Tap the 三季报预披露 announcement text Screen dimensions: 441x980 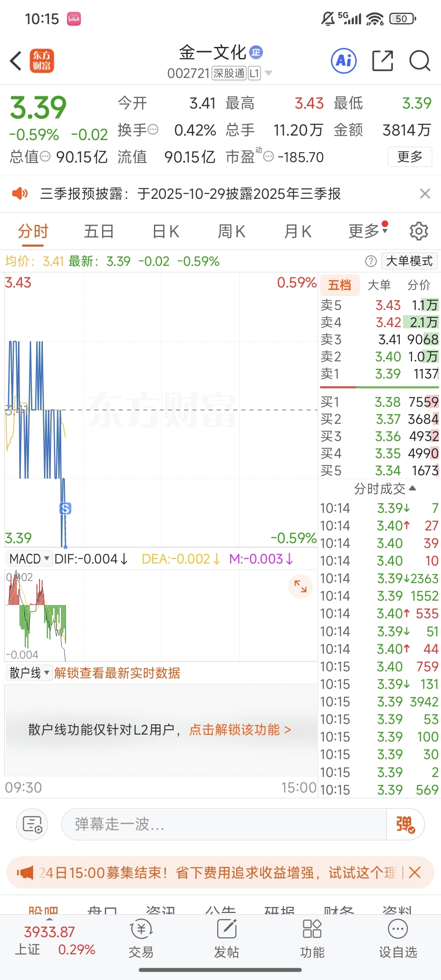190,194
